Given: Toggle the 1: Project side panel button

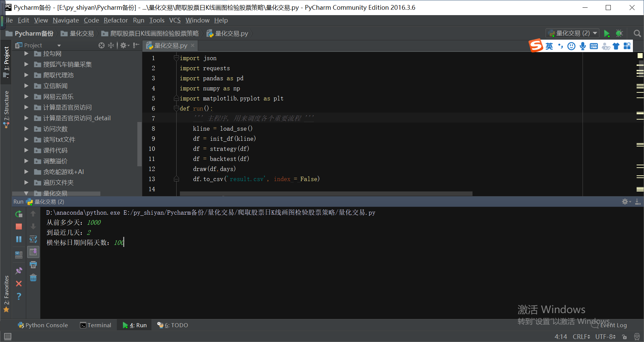Looking at the screenshot, I should pyautogui.click(x=6, y=62).
